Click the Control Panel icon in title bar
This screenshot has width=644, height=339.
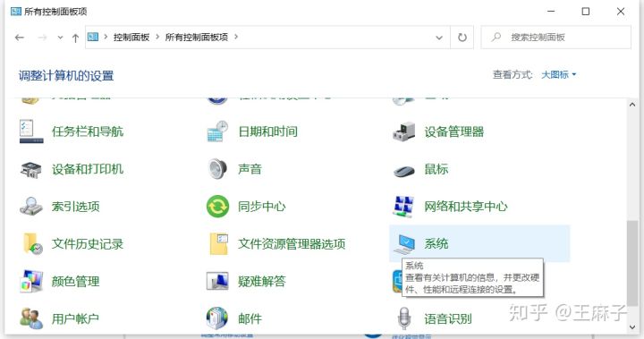click(15, 11)
